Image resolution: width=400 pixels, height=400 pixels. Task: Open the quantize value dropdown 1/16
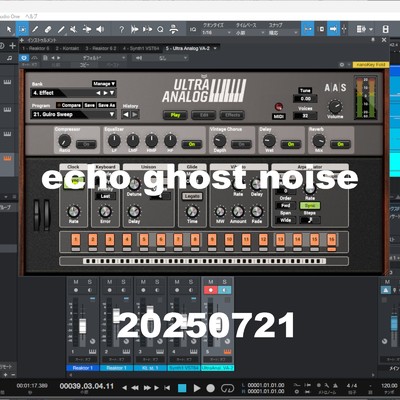(216, 33)
